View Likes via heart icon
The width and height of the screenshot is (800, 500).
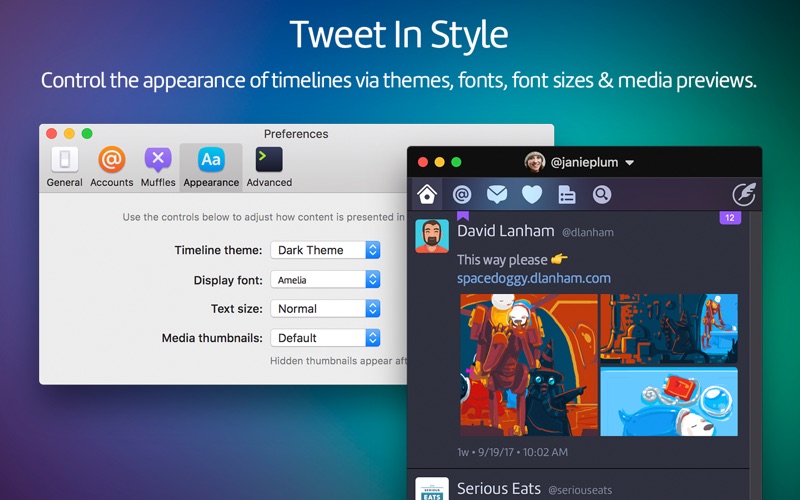pos(531,194)
